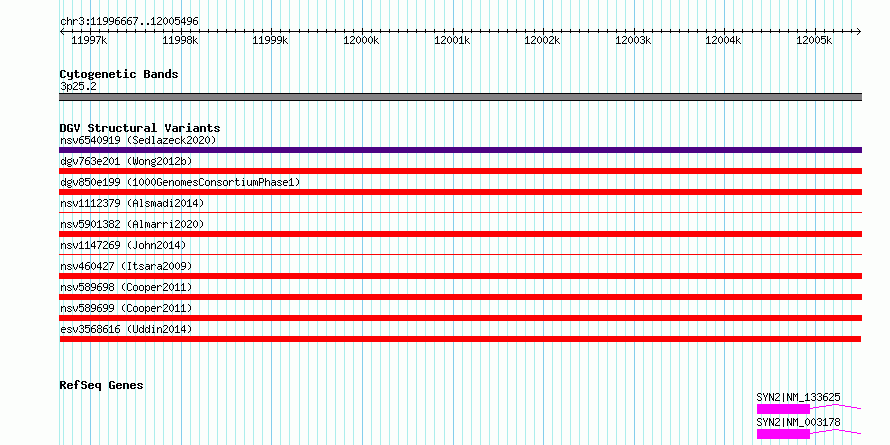The width and height of the screenshot is (890, 445).
Task: Select the gray 3p25.2 cytogenetic band bar
Action: click(x=460, y=97)
